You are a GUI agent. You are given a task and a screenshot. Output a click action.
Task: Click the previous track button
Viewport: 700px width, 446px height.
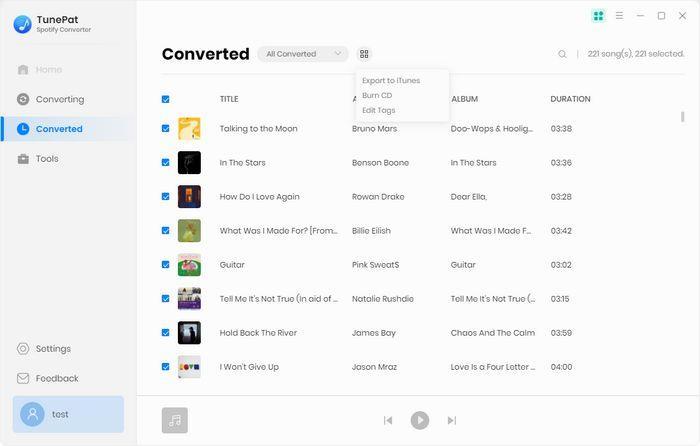coord(388,420)
